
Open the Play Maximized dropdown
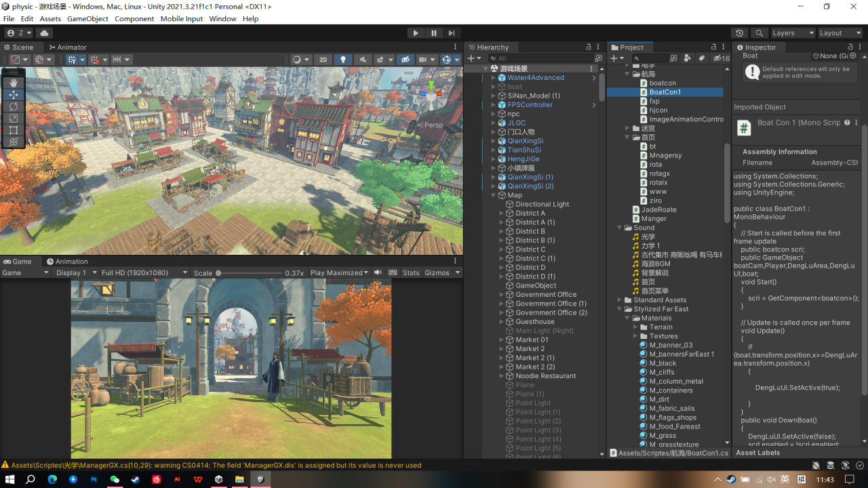(x=339, y=272)
